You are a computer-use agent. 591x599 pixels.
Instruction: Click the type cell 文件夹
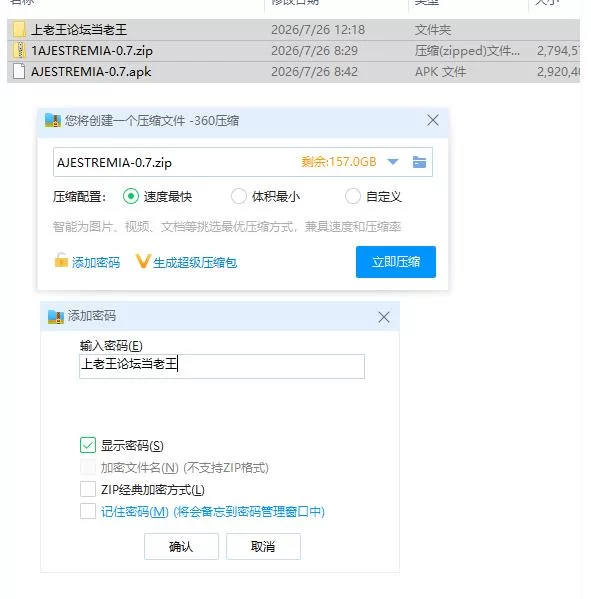tap(433, 30)
